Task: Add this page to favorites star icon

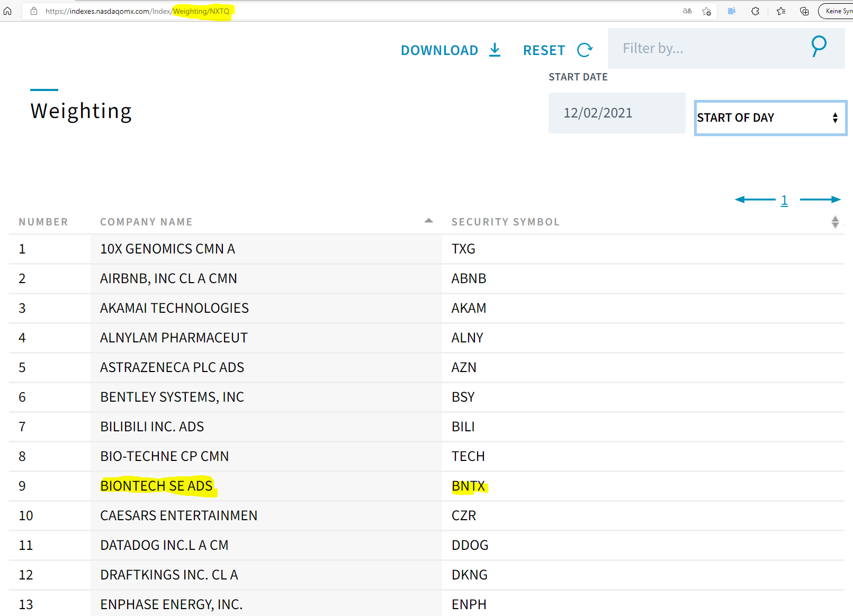Action: [706, 11]
